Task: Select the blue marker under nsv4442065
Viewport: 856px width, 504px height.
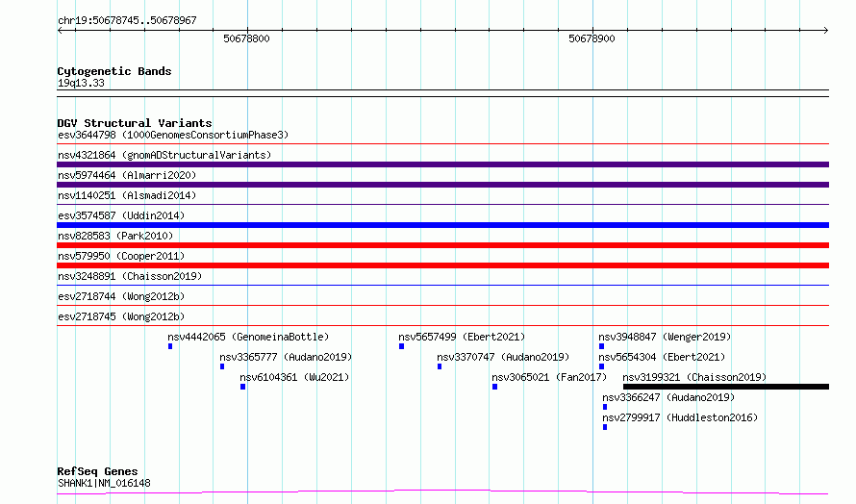Action: 170,346
